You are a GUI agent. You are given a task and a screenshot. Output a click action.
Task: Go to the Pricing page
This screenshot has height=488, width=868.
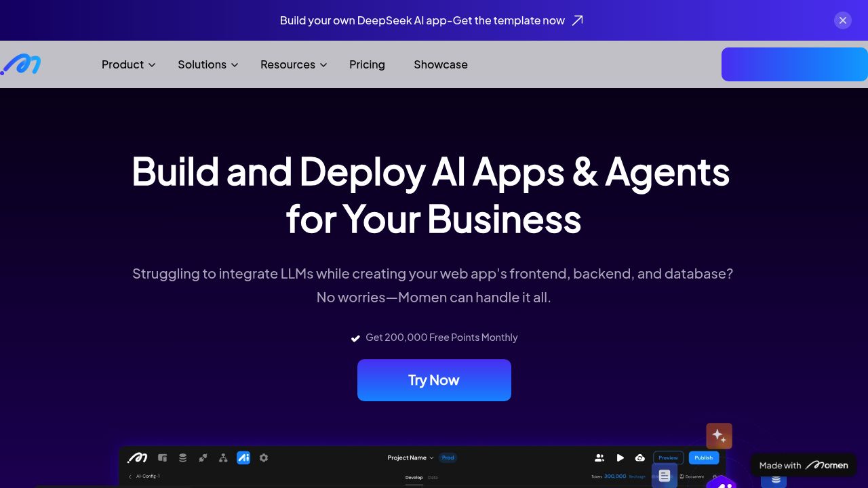[367, 64]
